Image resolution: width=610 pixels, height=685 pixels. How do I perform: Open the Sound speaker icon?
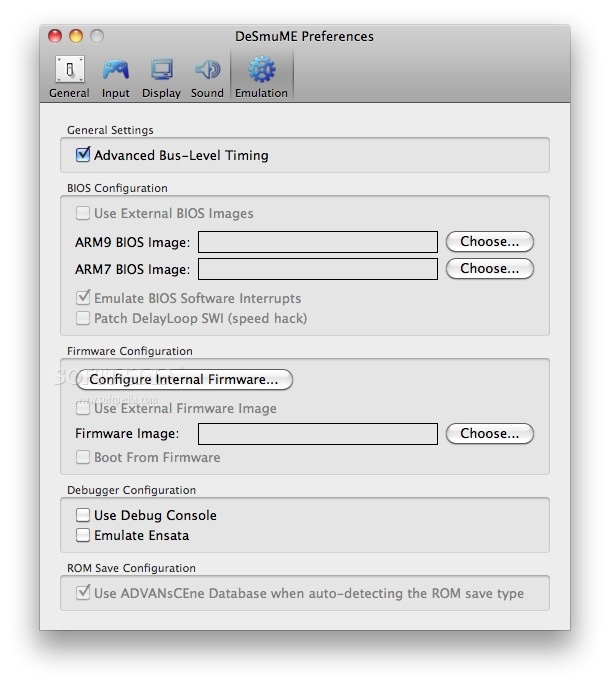208,69
